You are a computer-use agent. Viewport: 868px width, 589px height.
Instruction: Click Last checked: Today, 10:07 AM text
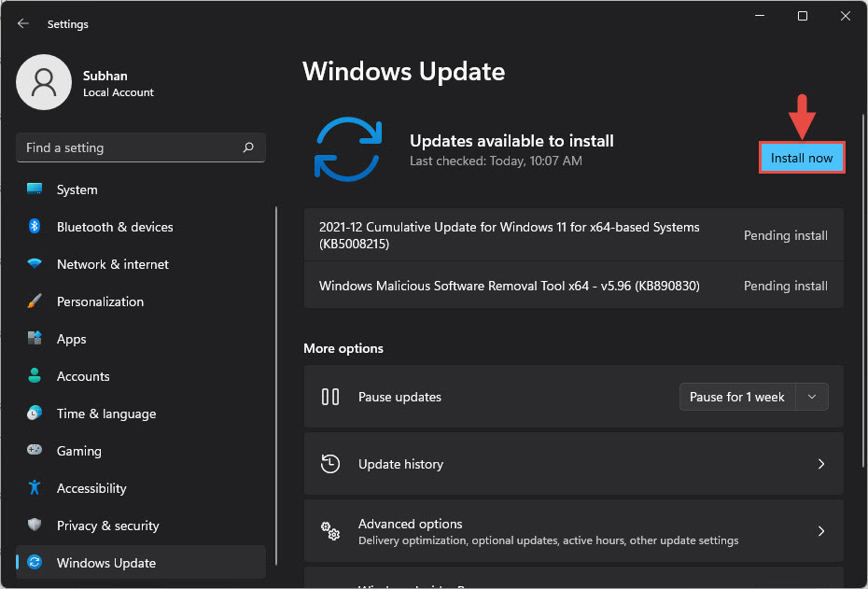point(496,161)
